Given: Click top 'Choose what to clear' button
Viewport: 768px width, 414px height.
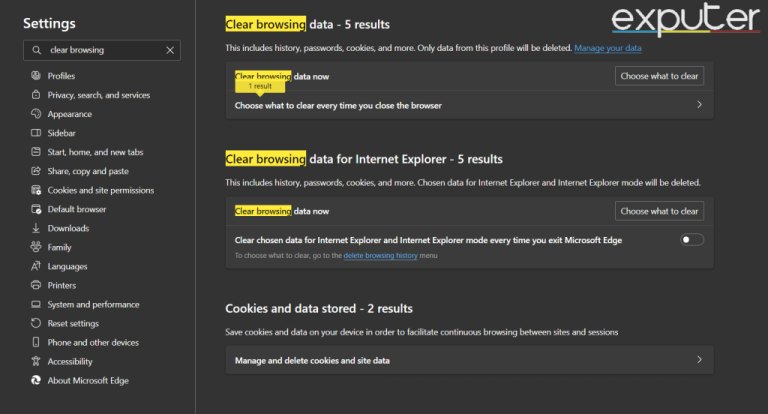Looking at the screenshot, I should coord(659,76).
